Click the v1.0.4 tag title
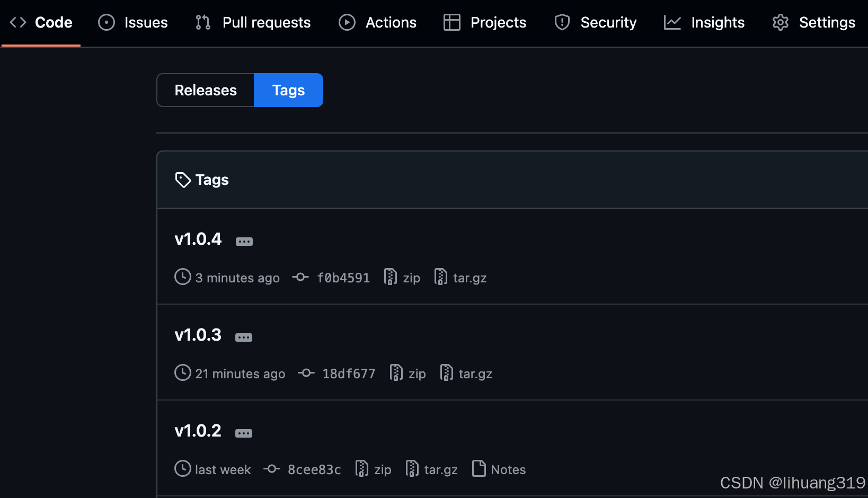 [198, 239]
